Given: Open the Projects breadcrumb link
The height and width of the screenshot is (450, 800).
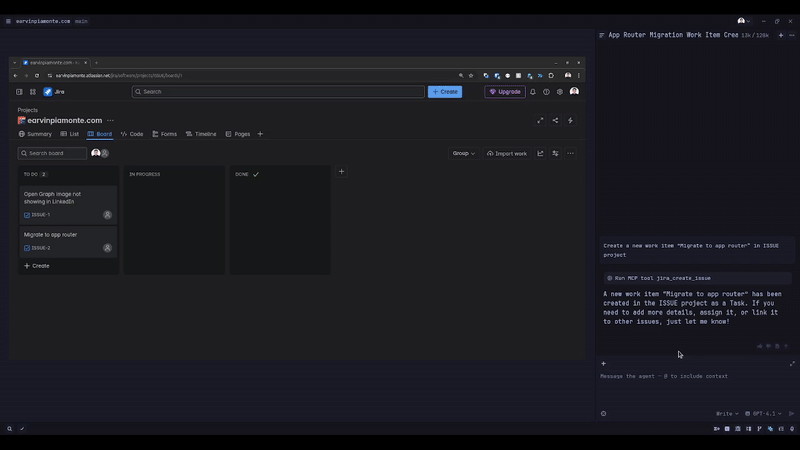Looking at the screenshot, I should point(28,110).
